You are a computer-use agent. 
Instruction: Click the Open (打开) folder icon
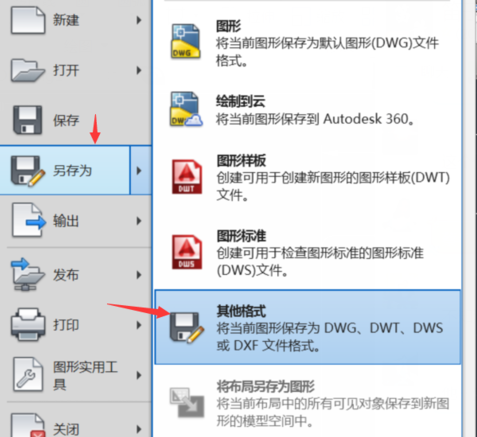(28, 70)
